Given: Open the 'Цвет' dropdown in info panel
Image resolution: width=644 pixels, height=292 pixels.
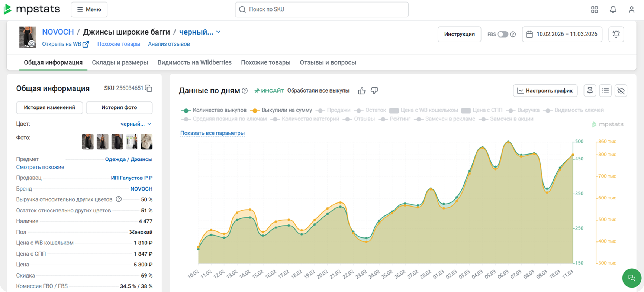Looking at the screenshot, I should click(136, 124).
